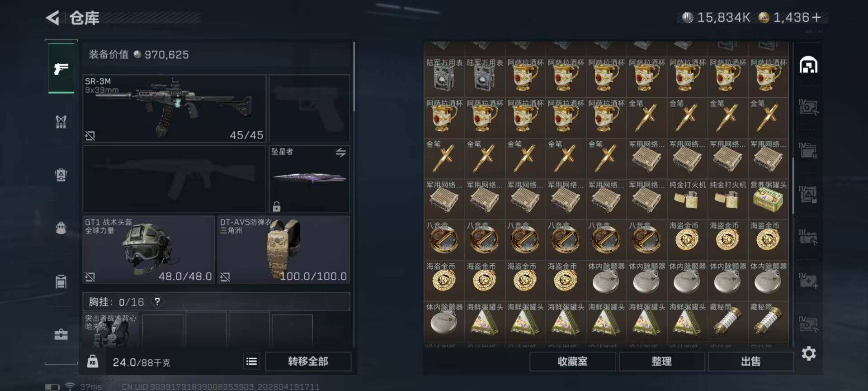The width and height of the screenshot is (868, 391).
Task: Click the 转移全部 transfer all button
Action: [308, 361]
